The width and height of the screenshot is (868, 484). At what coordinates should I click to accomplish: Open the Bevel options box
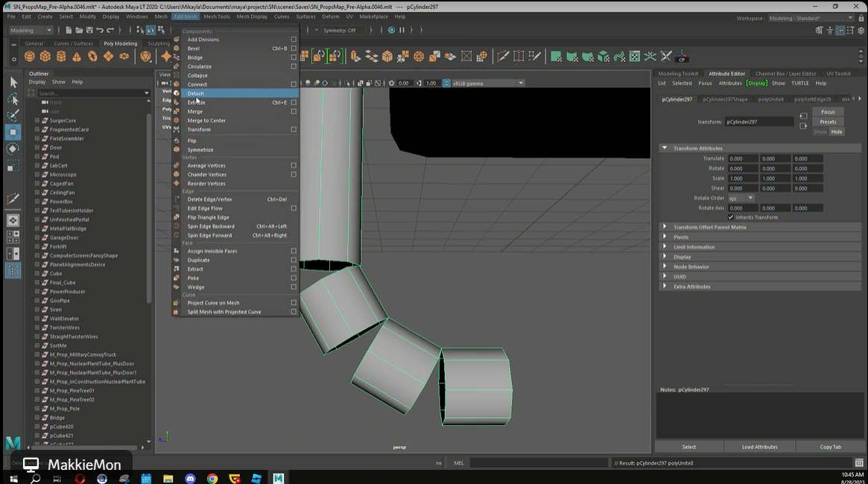[294, 48]
